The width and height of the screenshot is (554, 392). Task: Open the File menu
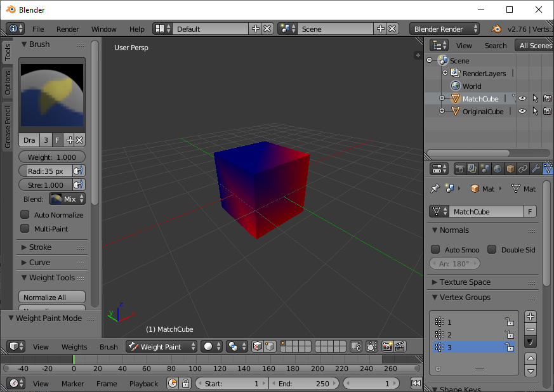[38, 29]
